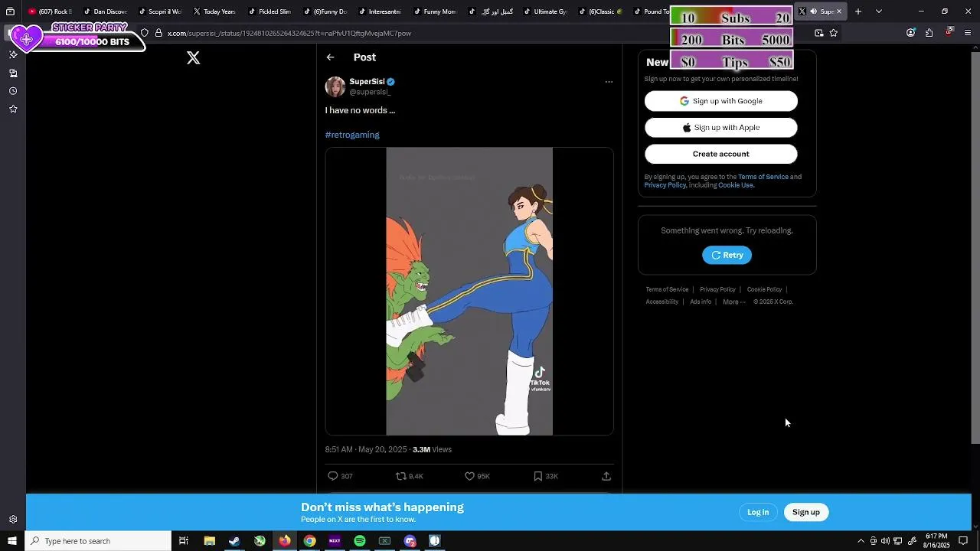Click the padlock site info icon
This screenshot has width=980, height=551.
click(158, 33)
